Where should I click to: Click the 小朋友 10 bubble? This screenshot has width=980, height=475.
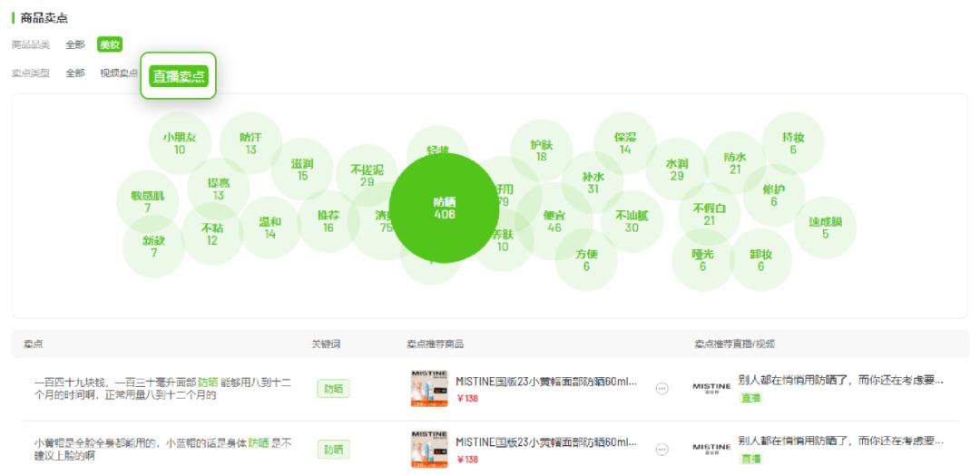(180, 143)
